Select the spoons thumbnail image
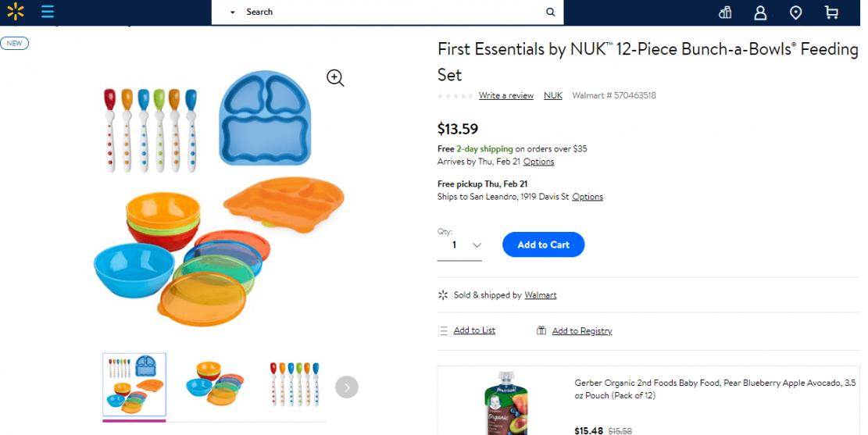The width and height of the screenshot is (868, 435). click(294, 383)
